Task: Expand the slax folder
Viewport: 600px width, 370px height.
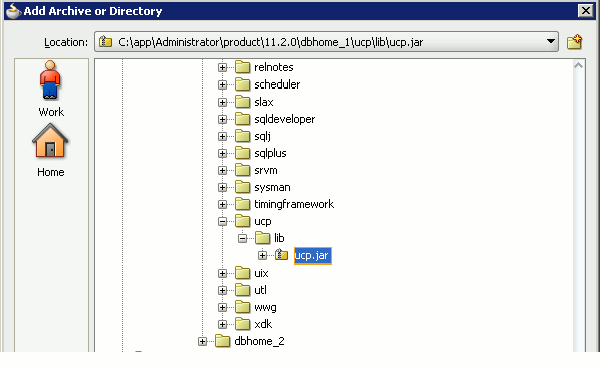Action: (222, 103)
